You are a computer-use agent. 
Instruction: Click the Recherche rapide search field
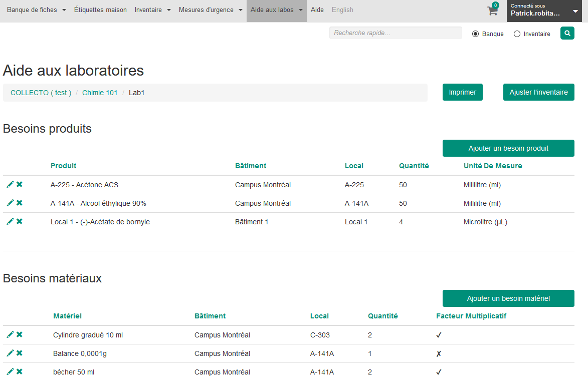click(395, 33)
